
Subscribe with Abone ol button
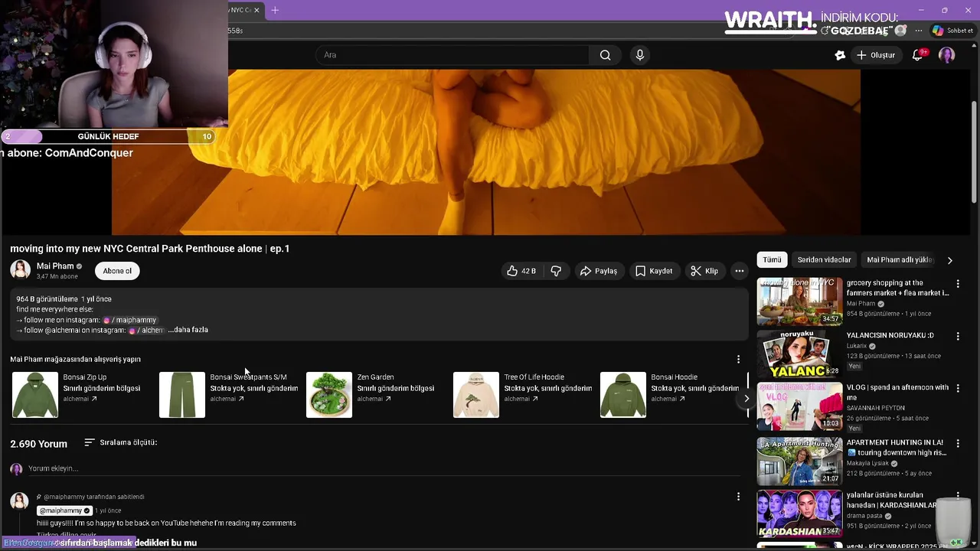pos(117,271)
